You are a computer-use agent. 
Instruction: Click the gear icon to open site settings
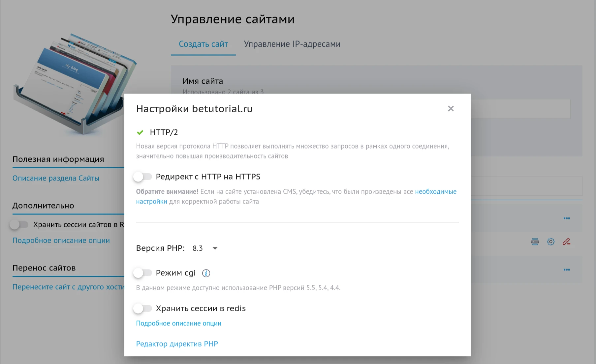(x=550, y=241)
